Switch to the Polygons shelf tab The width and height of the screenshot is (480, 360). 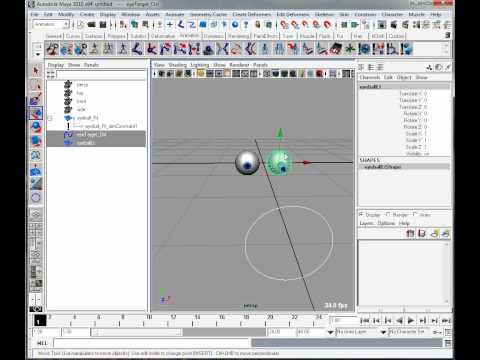coord(116,36)
